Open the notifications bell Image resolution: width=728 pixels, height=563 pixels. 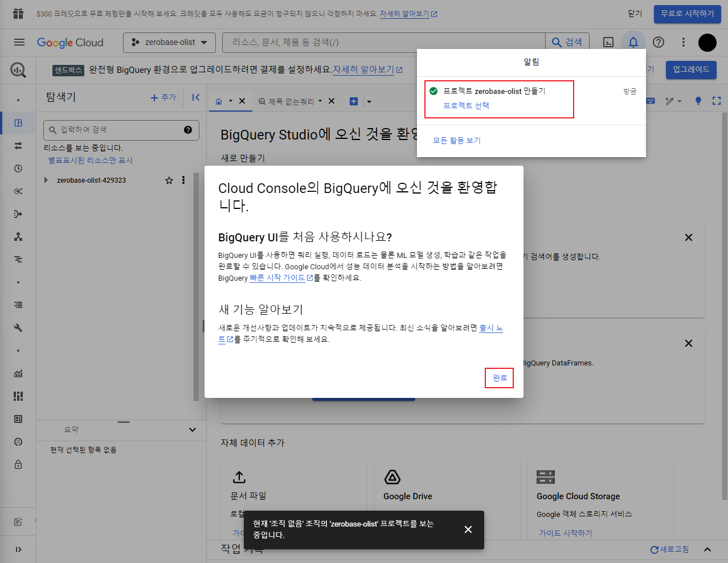(633, 42)
